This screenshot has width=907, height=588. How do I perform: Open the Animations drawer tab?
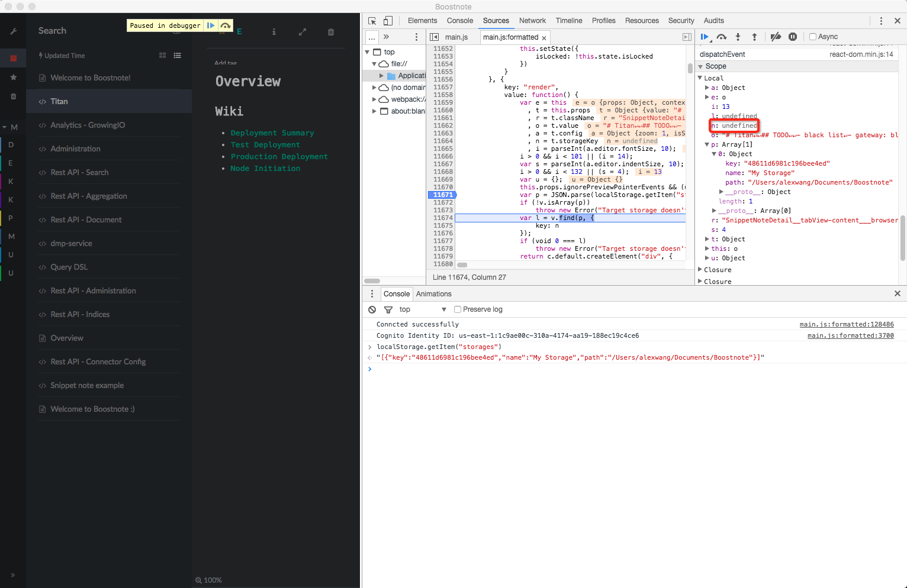433,294
